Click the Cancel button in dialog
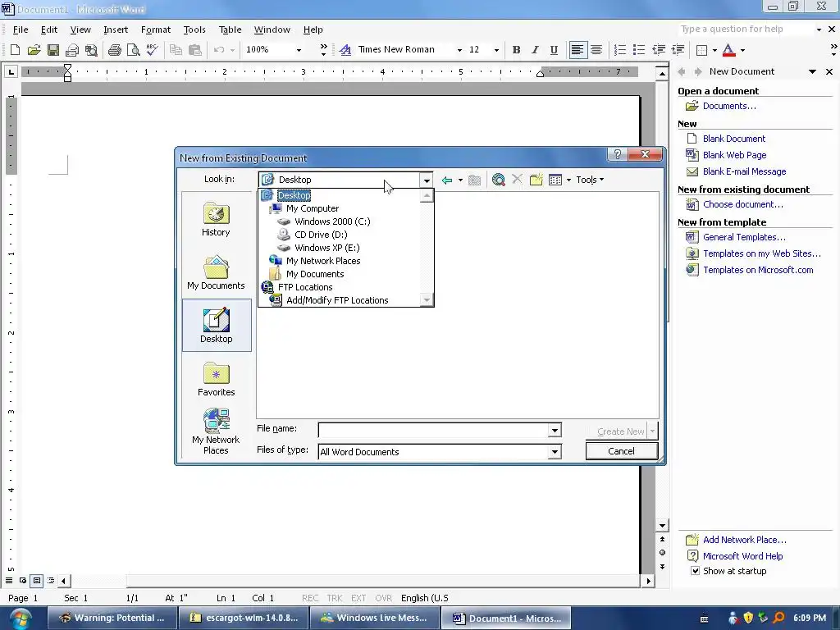840x630 pixels. (x=622, y=451)
